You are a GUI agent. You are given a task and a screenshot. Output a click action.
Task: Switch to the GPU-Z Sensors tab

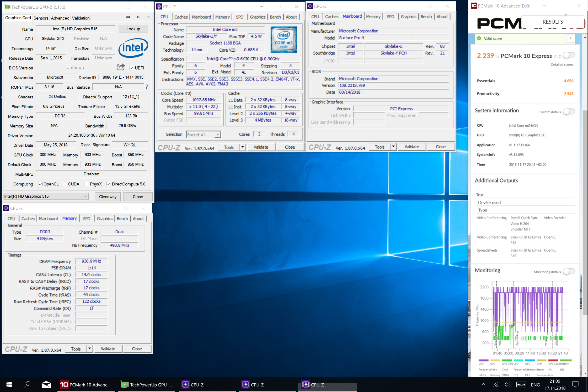(x=41, y=18)
